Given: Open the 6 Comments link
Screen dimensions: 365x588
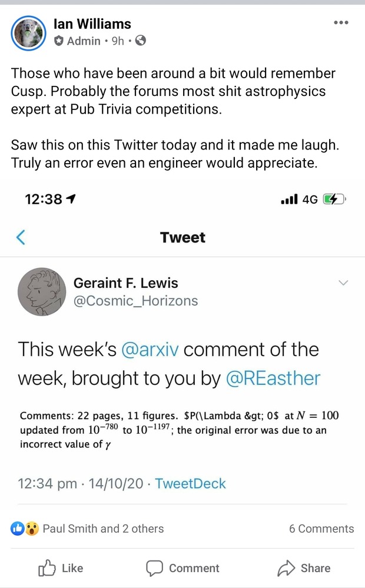Looking at the screenshot, I should tap(321, 529).
